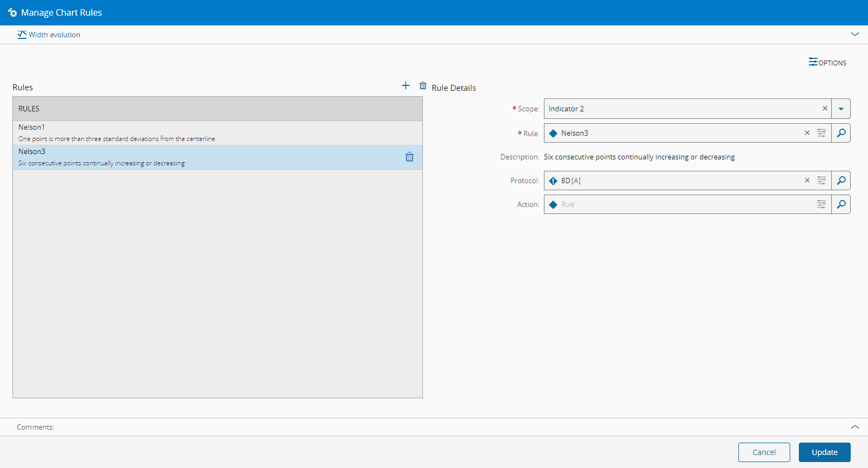Click the add rule plus icon

click(406, 85)
